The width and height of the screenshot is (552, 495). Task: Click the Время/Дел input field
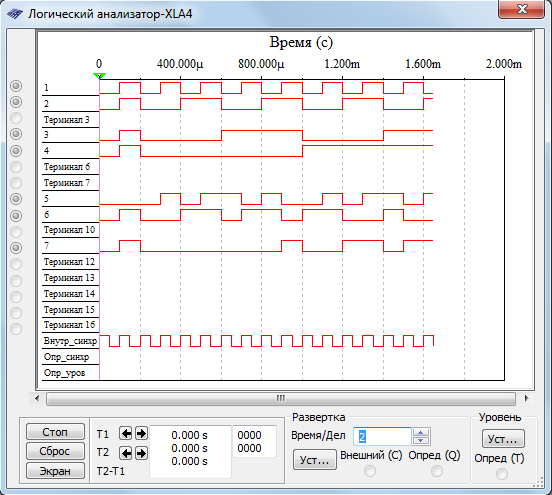[382, 437]
